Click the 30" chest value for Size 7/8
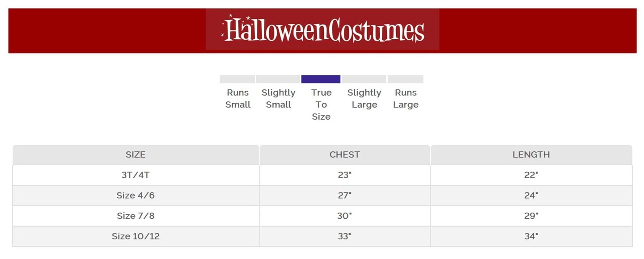Screen dimensions: 644x259 344,216
